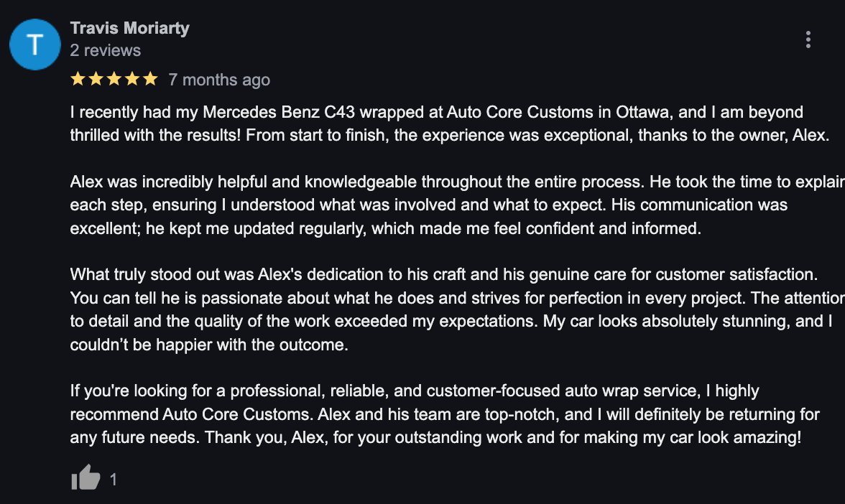Click the "7 months ago" timestamp
The image size is (845, 504).
219,80
